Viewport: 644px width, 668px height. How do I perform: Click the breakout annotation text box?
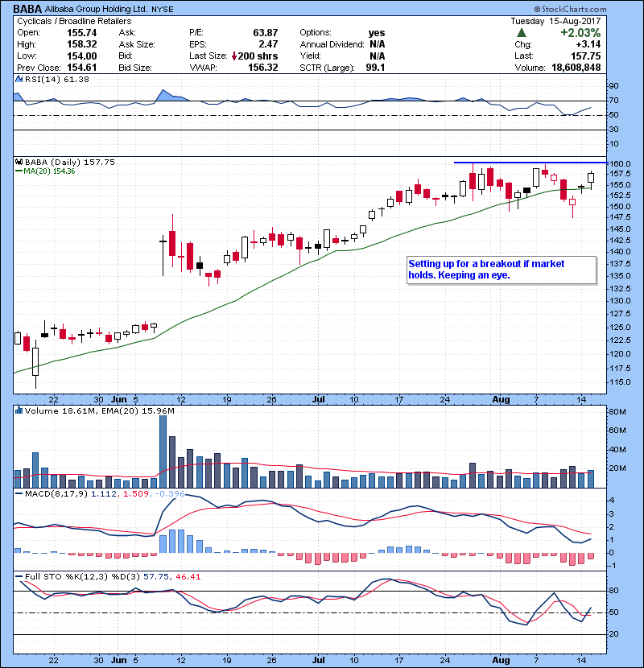pos(502,270)
